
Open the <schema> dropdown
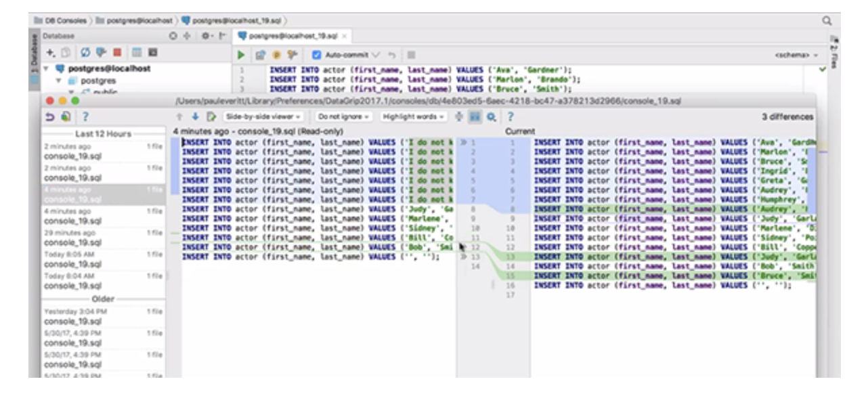[x=796, y=55]
